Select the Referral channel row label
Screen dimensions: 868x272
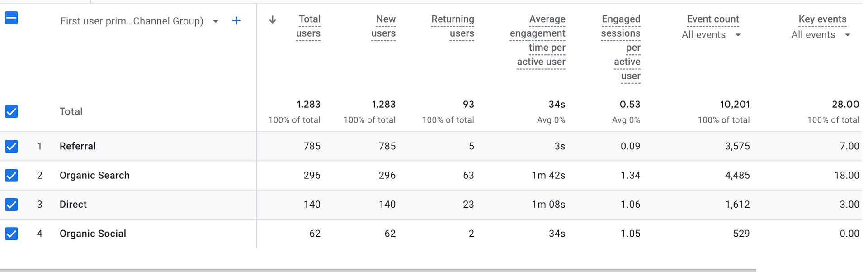coord(78,146)
